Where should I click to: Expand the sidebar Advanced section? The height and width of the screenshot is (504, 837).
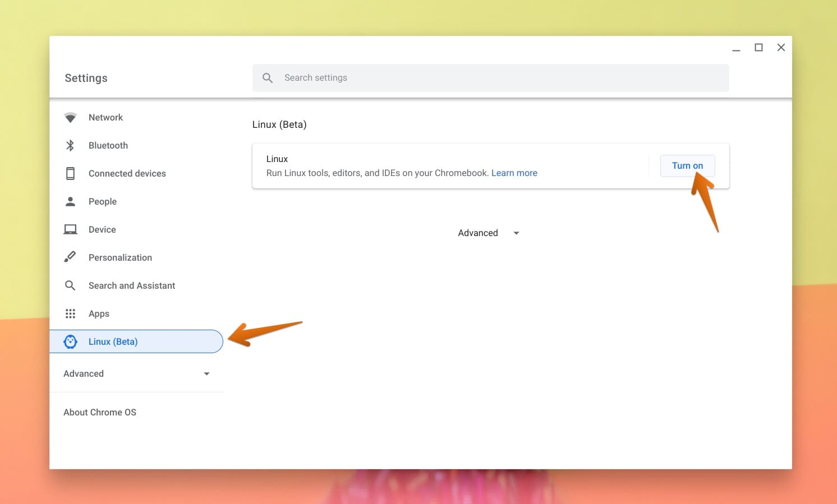[137, 373]
